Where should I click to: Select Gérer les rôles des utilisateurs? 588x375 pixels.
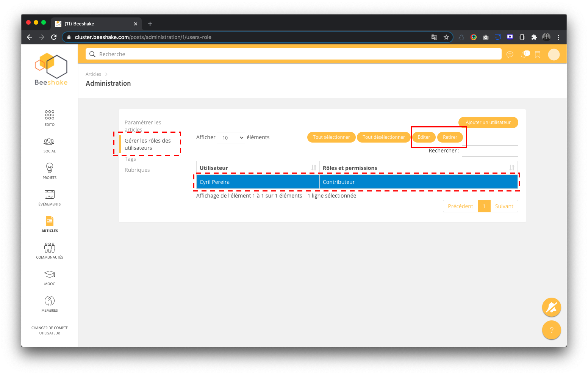coord(148,144)
